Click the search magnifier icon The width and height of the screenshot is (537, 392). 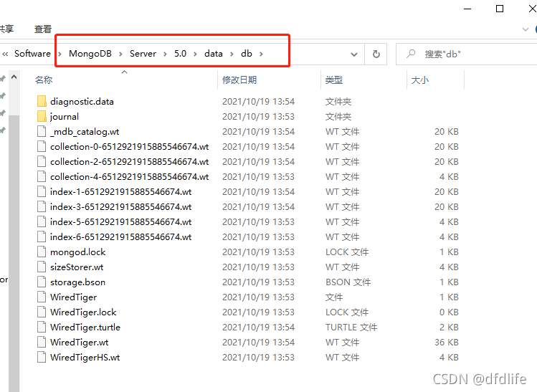(x=411, y=54)
